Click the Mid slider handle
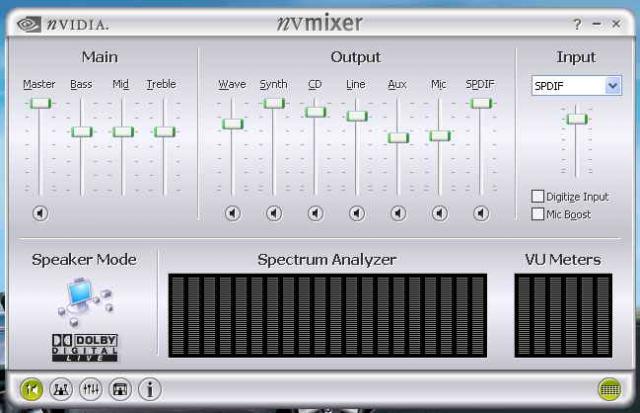The height and width of the screenshot is (413, 640). [123, 132]
